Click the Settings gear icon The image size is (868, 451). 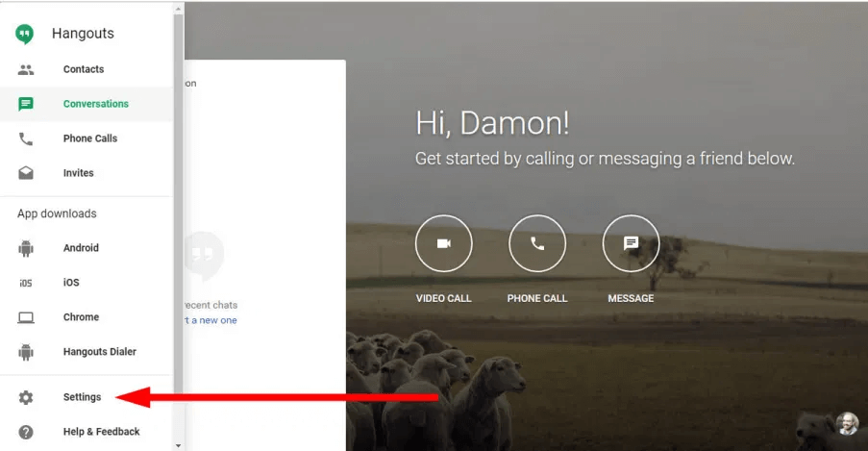tap(25, 397)
